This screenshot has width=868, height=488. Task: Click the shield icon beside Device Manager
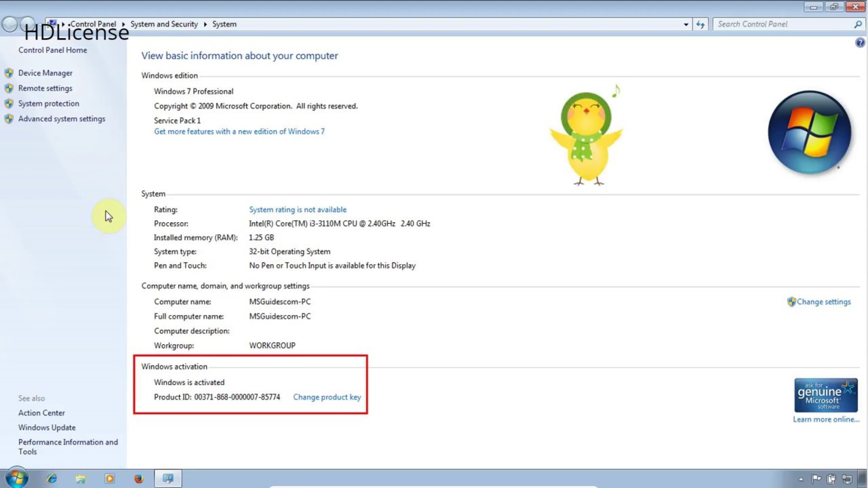point(9,73)
